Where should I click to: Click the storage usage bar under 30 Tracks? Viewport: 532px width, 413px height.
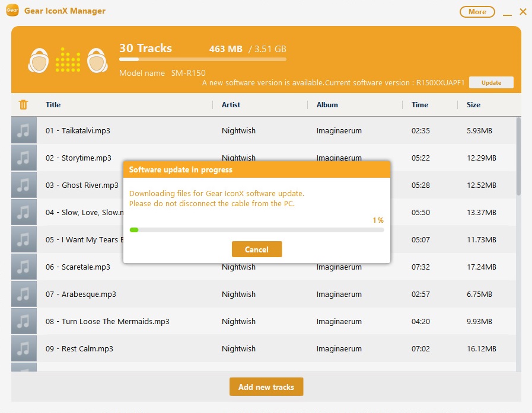point(202,59)
